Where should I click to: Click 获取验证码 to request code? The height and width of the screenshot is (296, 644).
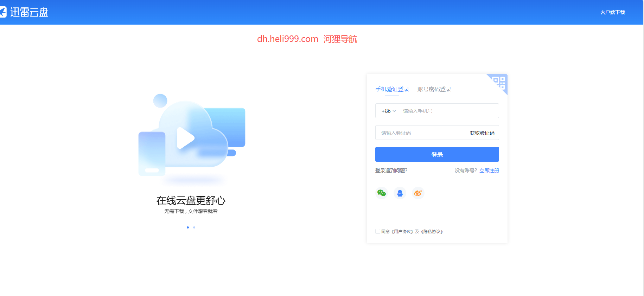point(482,133)
